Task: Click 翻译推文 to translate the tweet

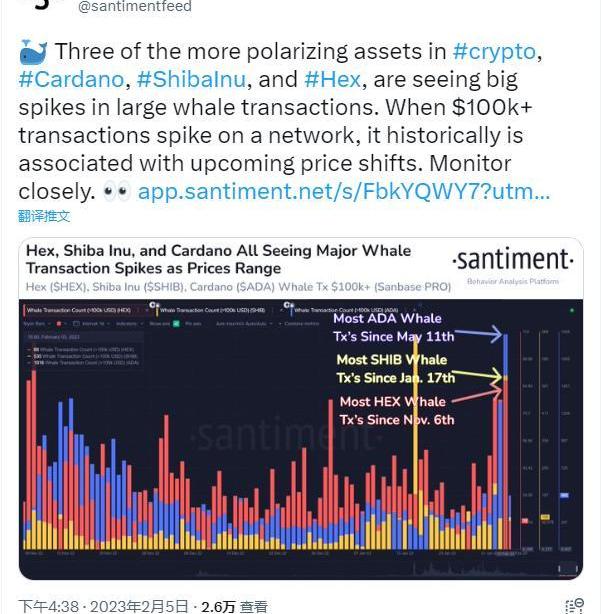Action: [x=44, y=216]
